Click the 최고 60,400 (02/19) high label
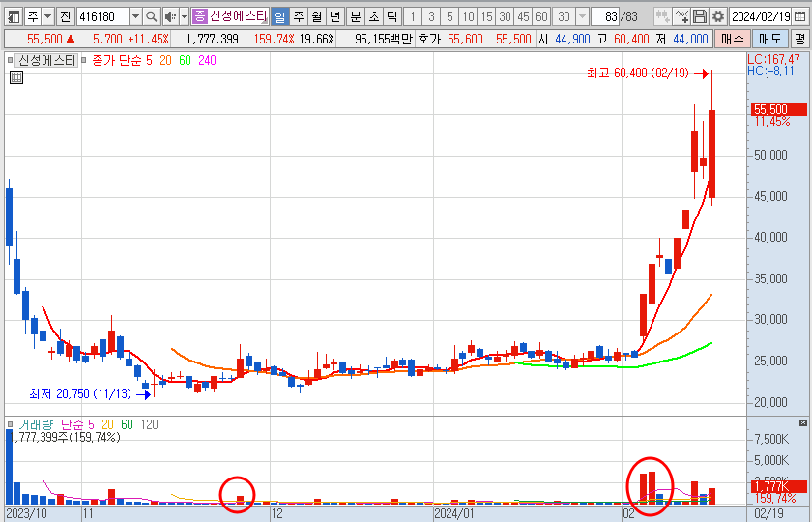Image resolution: width=812 pixels, height=522 pixels. (x=637, y=73)
